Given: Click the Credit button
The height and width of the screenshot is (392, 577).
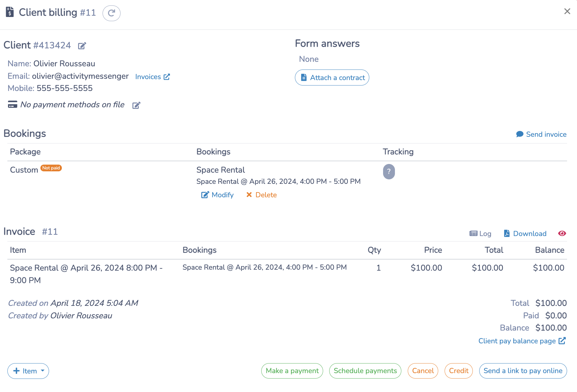Looking at the screenshot, I should point(459,371).
